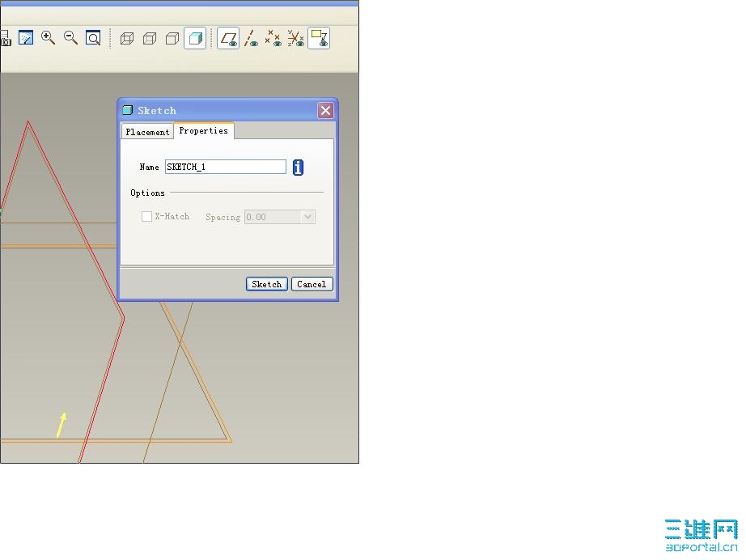This screenshot has width=746, height=560.
Task: Select the Zoom In magnifier tool
Action: pos(48,37)
